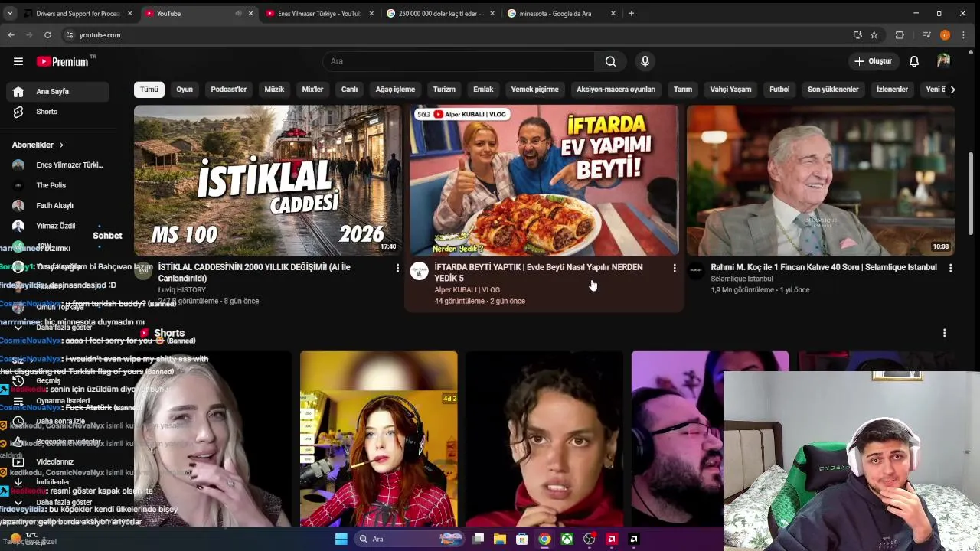Switch to Enes Yılmazer Türkiye tab

(320, 13)
